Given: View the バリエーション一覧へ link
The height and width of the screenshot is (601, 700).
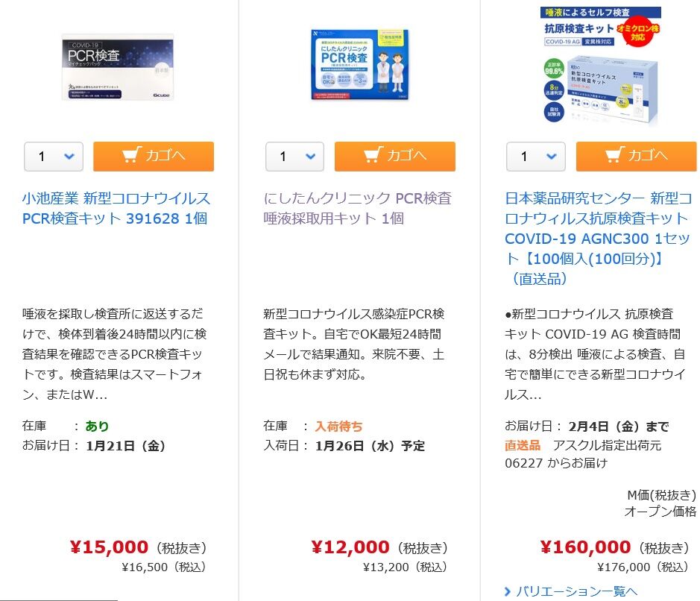Looking at the screenshot, I should tap(577, 591).
